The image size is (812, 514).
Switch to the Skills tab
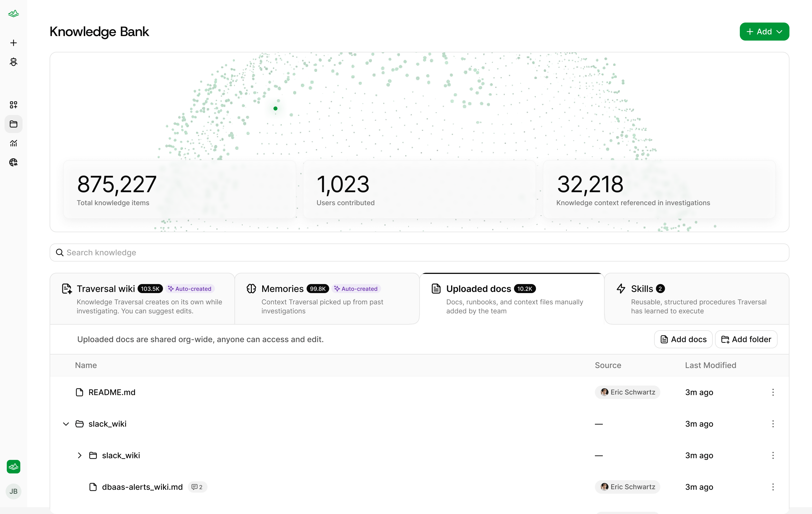tap(697, 299)
